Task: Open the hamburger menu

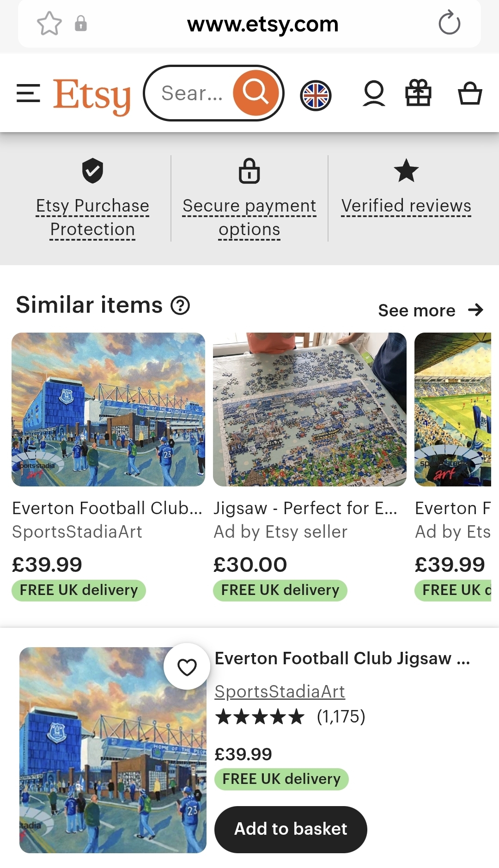Action: [28, 93]
